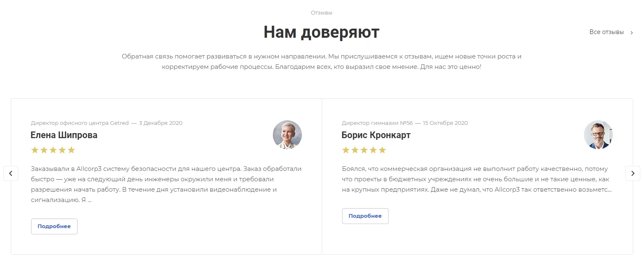Open Подробнее for Борис Кронкарт's review
Image resolution: width=644 pixels, height=258 pixels.
pos(365,216)
